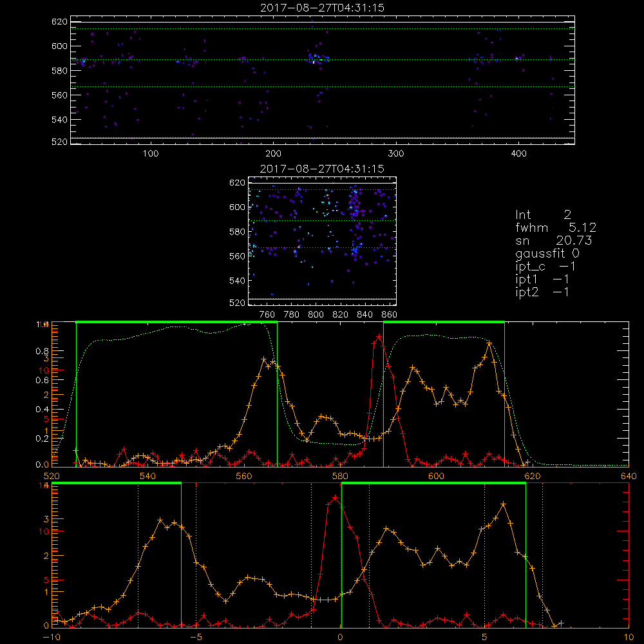Select the "ipt_c -1" readout line

pyautogui.click(x=545, y=266)
